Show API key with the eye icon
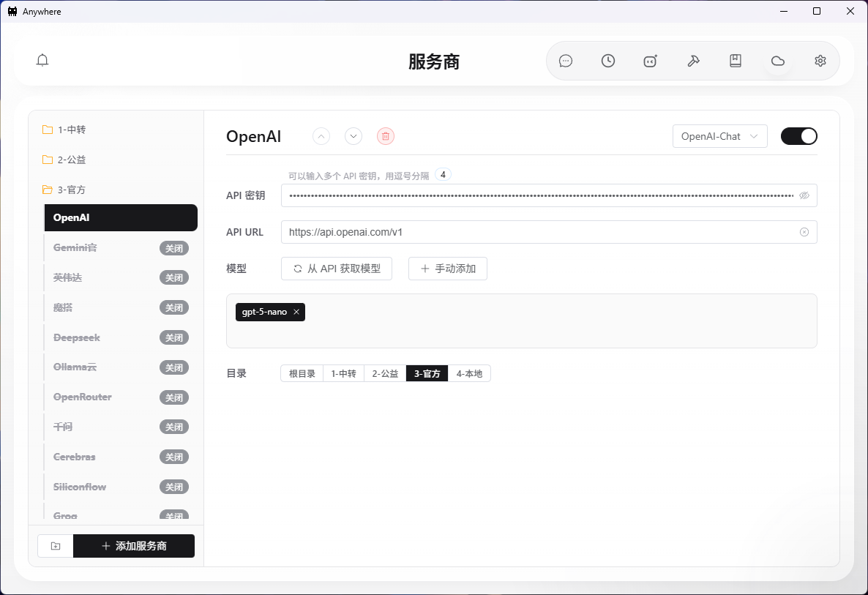868x595 pixels. click(x=804, y=195)
